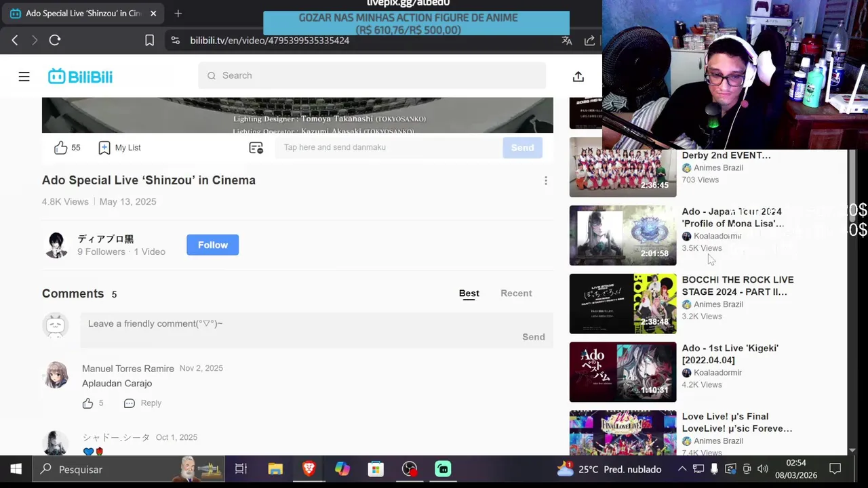This screenshot has width=868, height=488.
Task: Send the danmaku message
Action: pyautogui.click(x=522, y=147)
